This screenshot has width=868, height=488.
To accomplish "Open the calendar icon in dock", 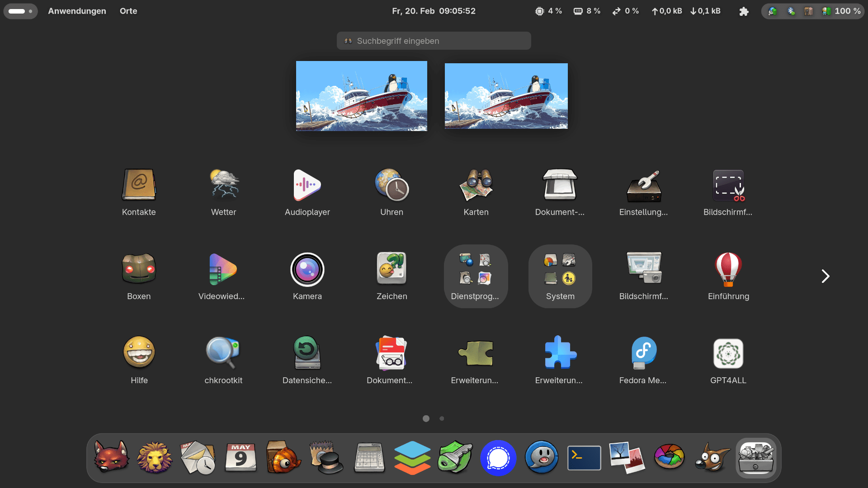I will pos(241,458).
